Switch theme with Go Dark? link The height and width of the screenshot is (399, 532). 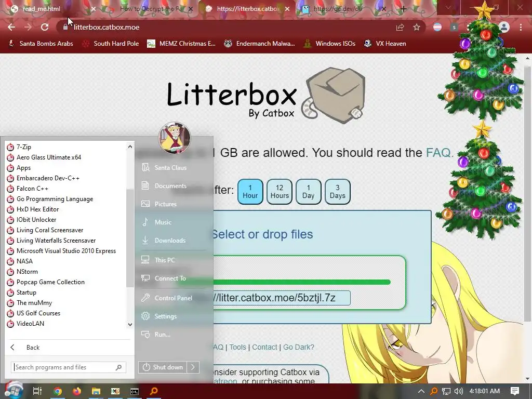click(x=299, y=347)
